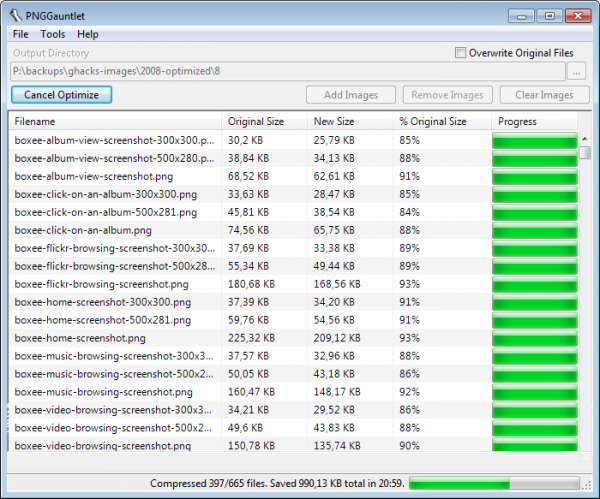Sort by New Size column header
The height and width of the screenshot is (499, 600).
tap(350, 122)
